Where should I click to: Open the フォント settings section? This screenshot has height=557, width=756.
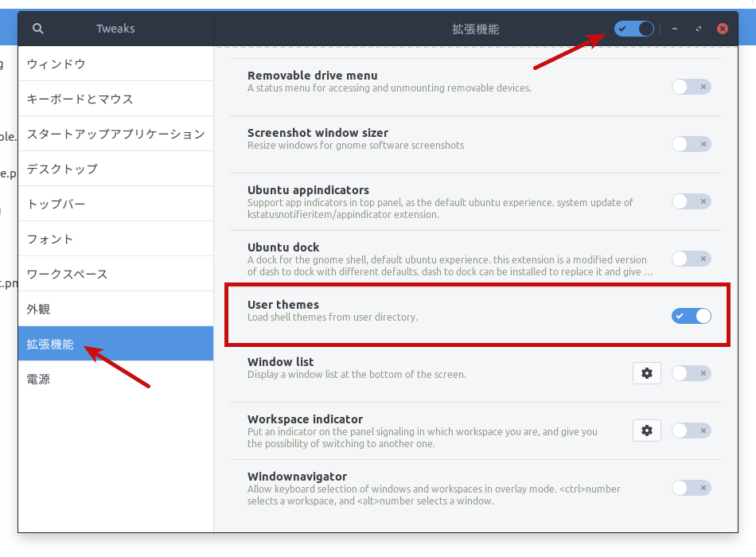point(115,239)
